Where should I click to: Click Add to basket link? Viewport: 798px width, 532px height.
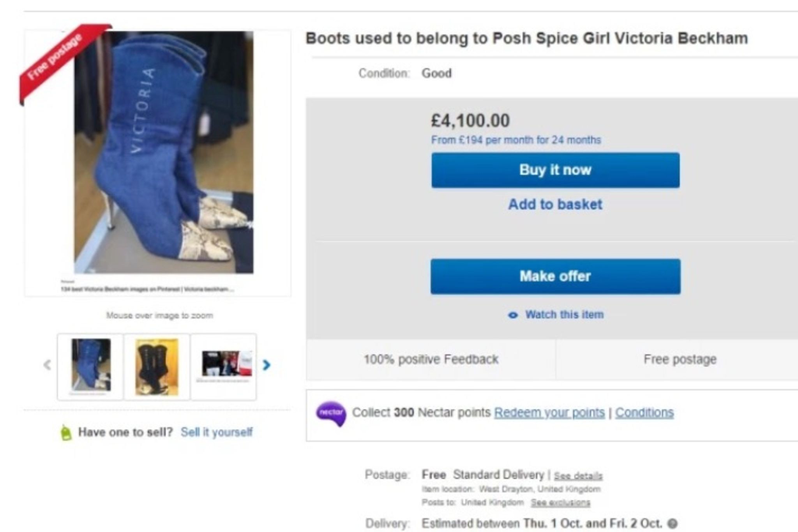(x=555, y=204)
